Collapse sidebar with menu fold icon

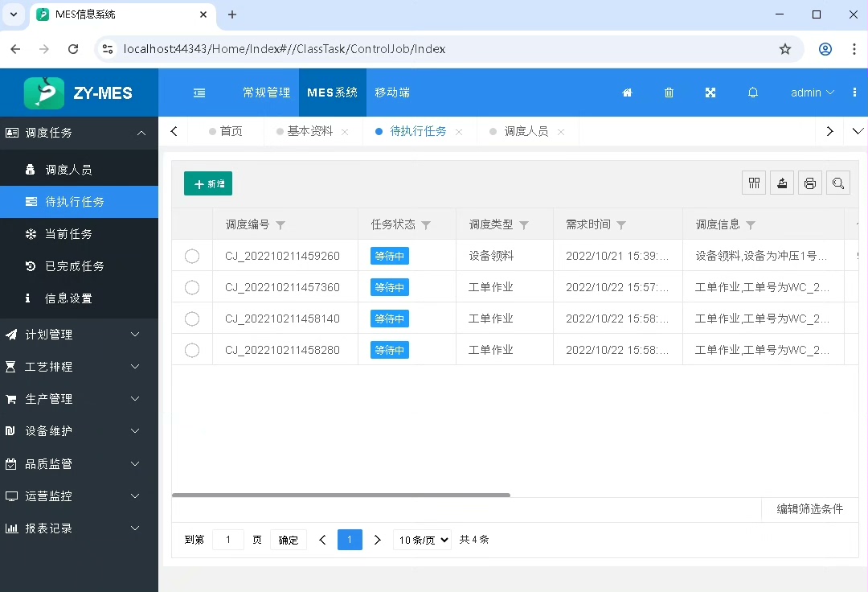(x=199, y=92)
